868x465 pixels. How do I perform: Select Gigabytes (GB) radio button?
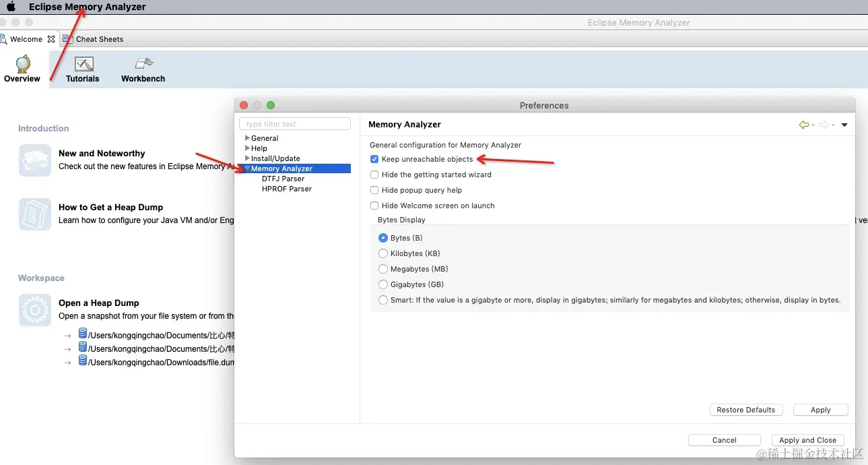(383, 284)
